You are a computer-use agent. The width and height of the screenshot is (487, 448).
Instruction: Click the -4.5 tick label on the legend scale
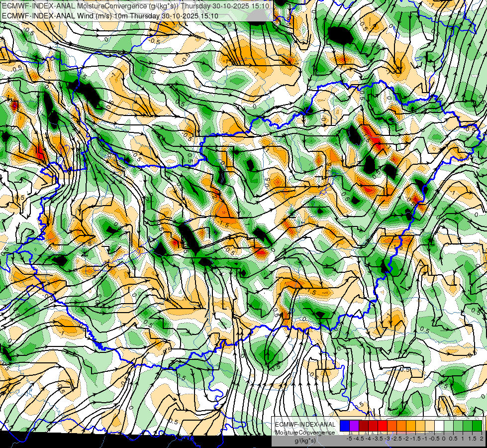click(x=359, y=439)
